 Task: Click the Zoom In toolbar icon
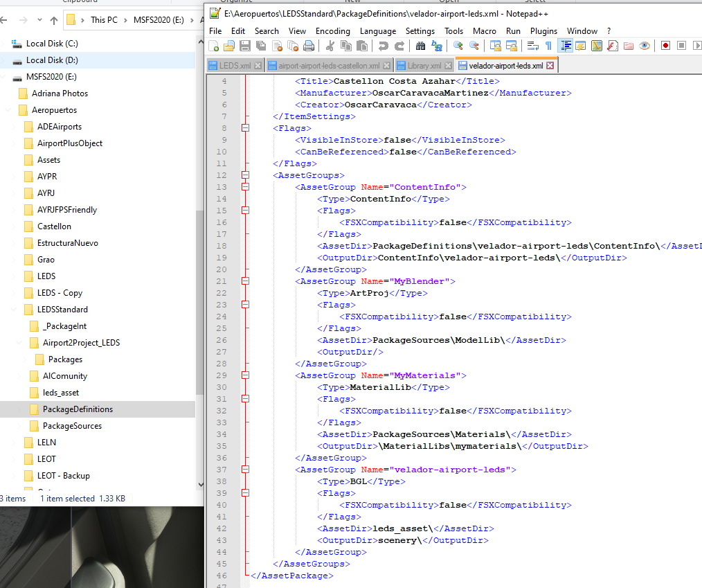coord(457,46)
